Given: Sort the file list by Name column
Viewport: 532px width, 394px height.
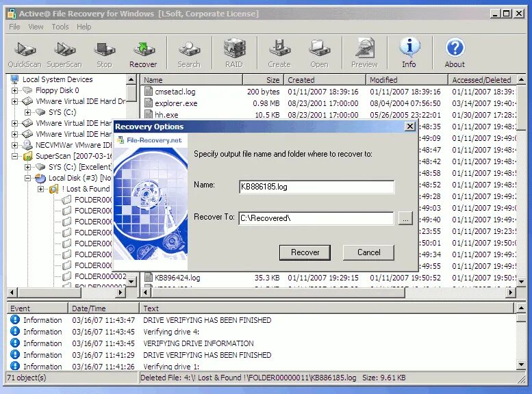Looking at the screenshot, I should pos(191,80).
